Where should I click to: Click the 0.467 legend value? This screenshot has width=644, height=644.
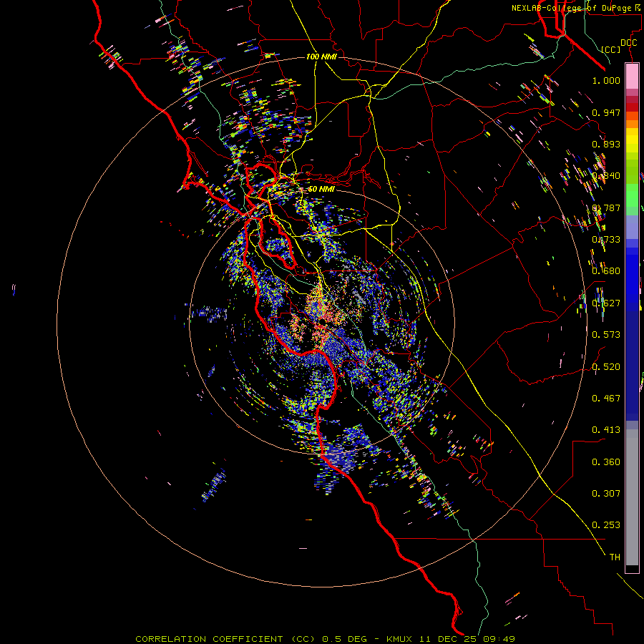(606, 399)
